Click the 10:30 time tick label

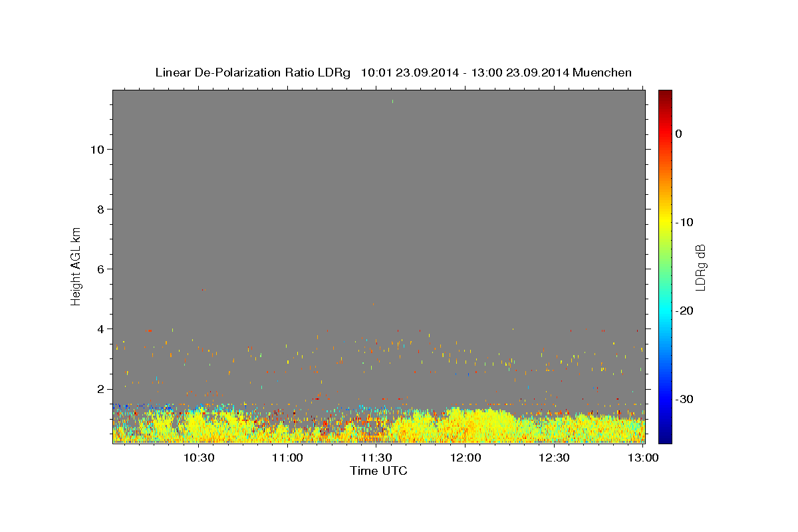coord(199,458)
